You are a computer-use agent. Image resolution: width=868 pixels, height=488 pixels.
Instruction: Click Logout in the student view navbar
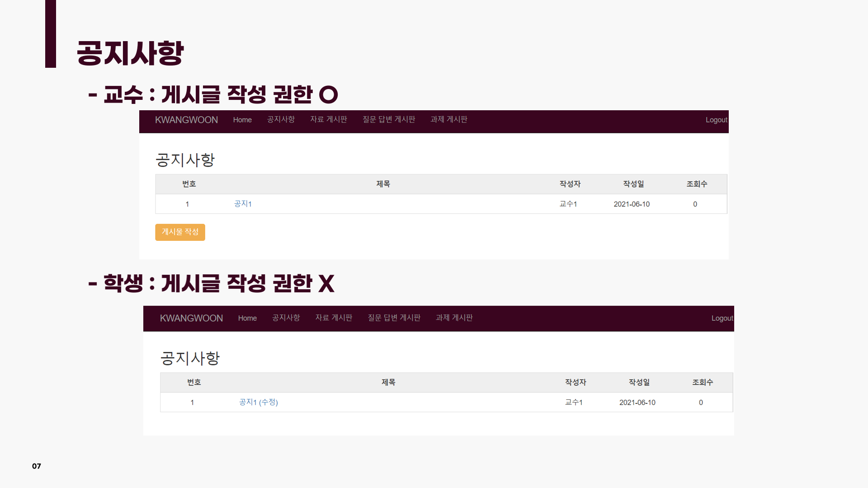[x=722, y=318]
